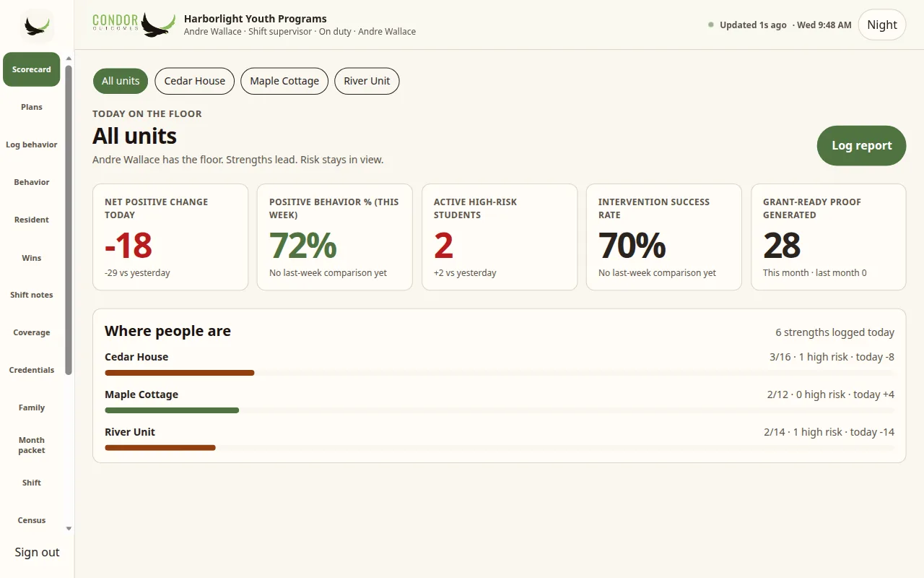Go to Family in the sidebar
Screen dimensions: 924x578
pyautogui.click(x=32, y=407)
